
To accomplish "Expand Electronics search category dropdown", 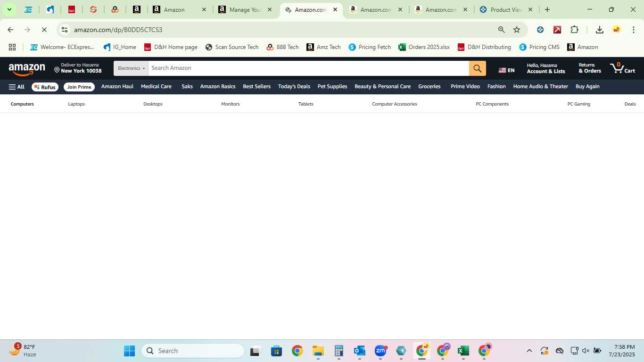I will (131, 68).
